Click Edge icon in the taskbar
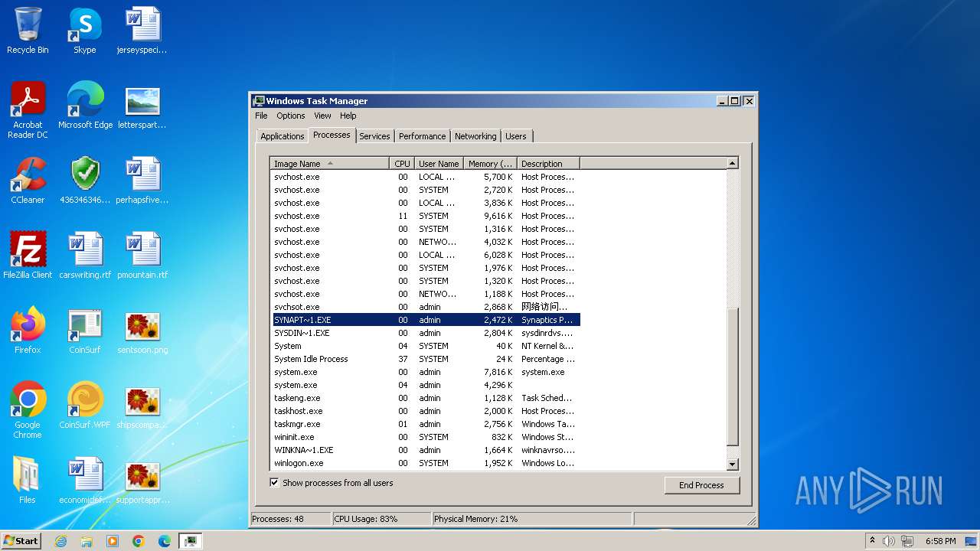This screenshot has height=551, width=980. coord(165,541)
